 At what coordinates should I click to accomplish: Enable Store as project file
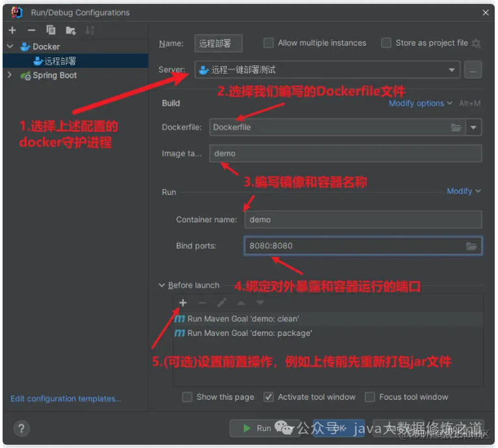(x=386, y=42)
